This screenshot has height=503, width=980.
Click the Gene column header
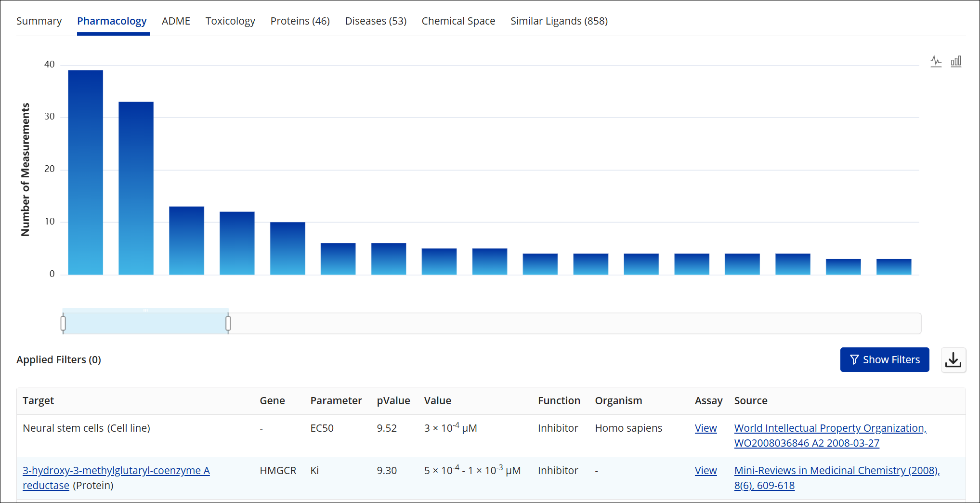coord(272,401)
